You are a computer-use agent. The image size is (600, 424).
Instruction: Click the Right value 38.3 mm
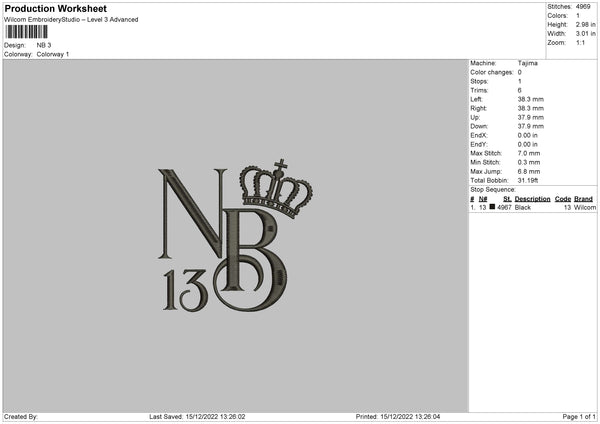pos(531,108)
